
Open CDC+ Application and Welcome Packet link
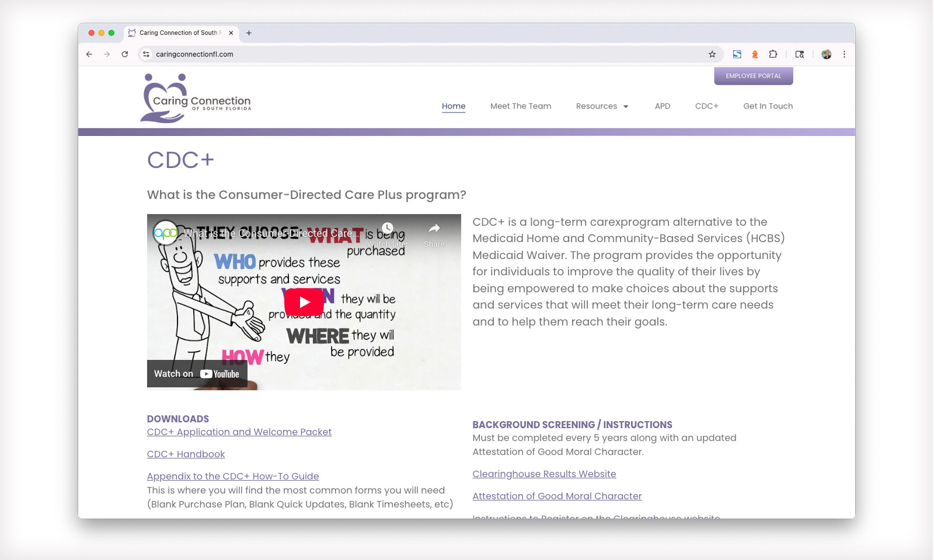pyautogui.click(x=239, y=432)
